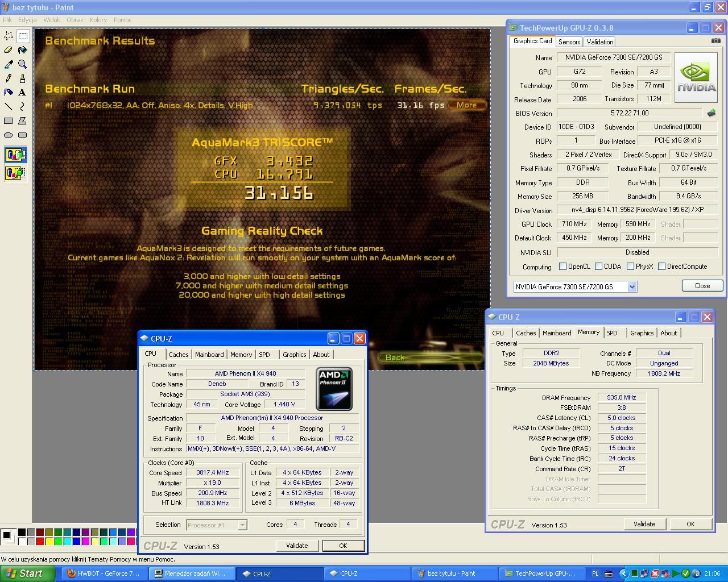
Task: Pick the Eraser tool in Paint
Action: point(9,50)
